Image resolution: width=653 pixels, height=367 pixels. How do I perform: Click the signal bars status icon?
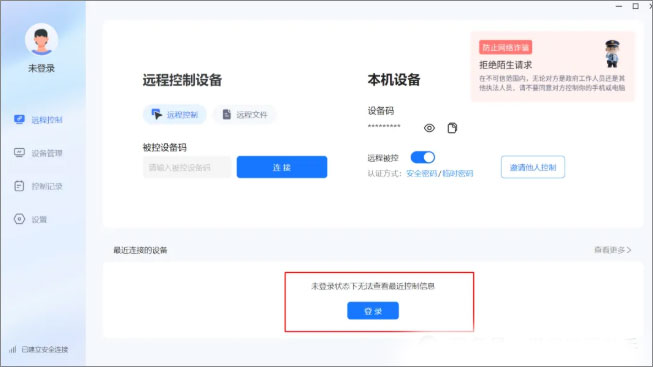13,349
